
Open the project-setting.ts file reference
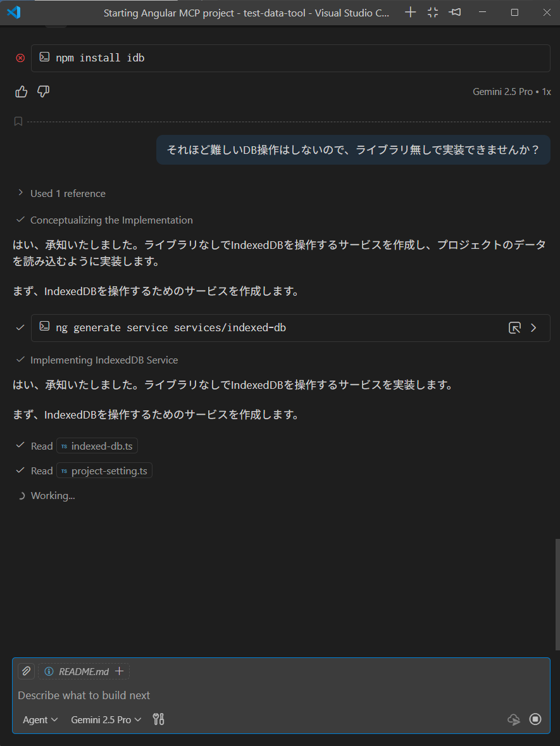pyautogui.click(x=104, y=470)
